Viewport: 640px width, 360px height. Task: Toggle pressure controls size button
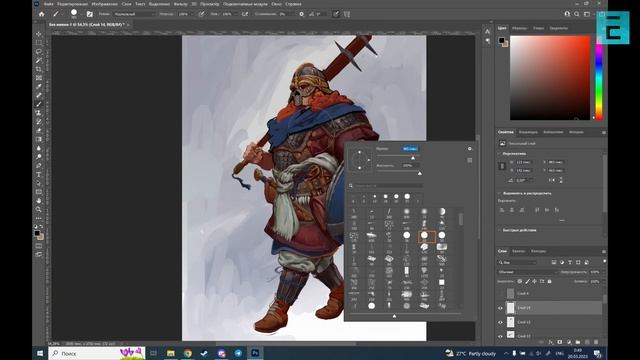point(336,14)
